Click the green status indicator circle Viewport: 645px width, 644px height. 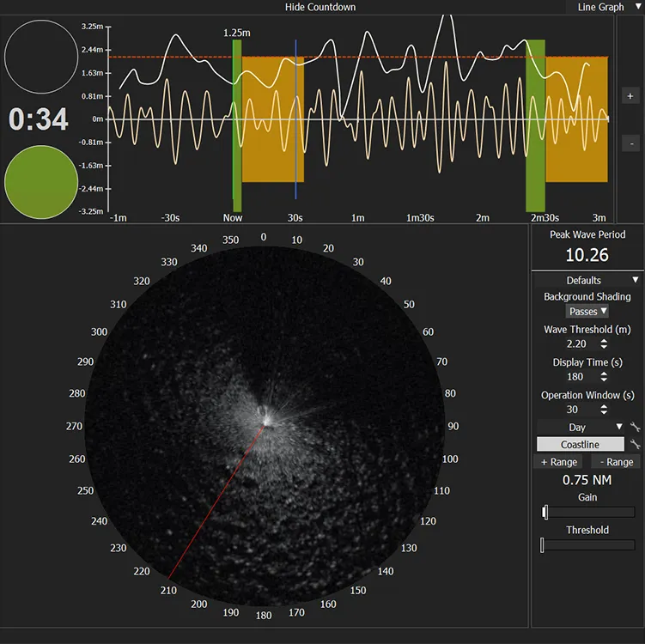[x=41, y=182]
